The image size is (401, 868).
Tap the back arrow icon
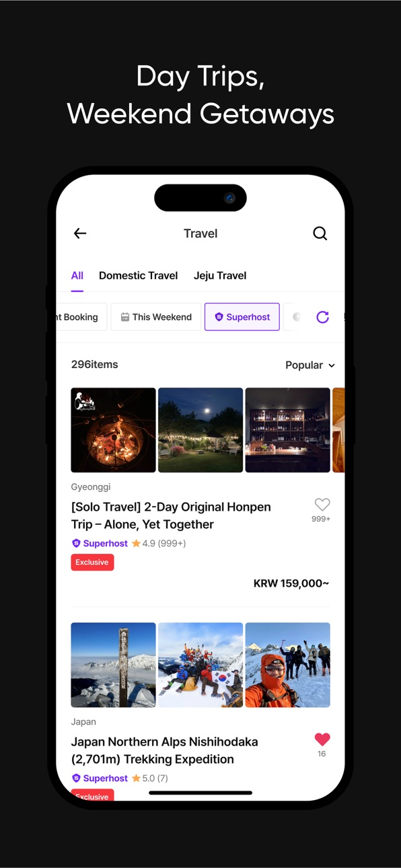click(80, 233)
